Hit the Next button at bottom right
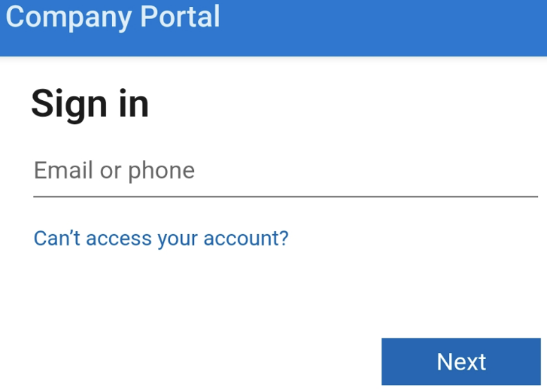The image size is (547, 392). point(461,362)
